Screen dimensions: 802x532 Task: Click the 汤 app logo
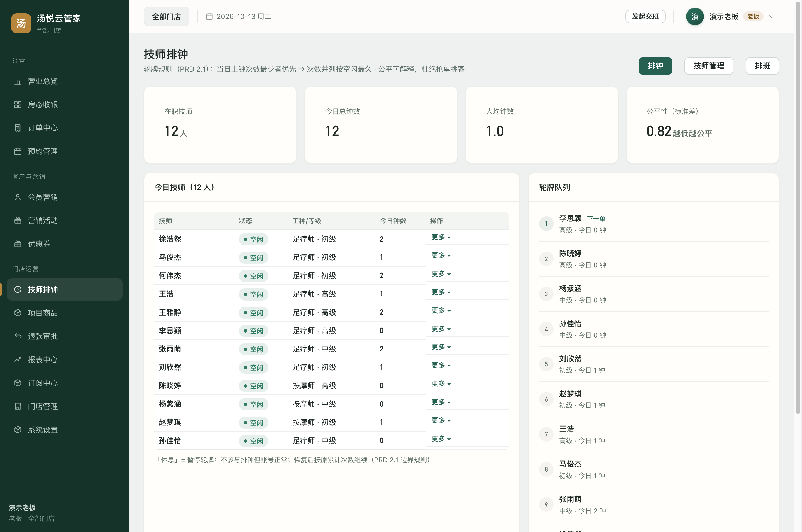[21, 23]
